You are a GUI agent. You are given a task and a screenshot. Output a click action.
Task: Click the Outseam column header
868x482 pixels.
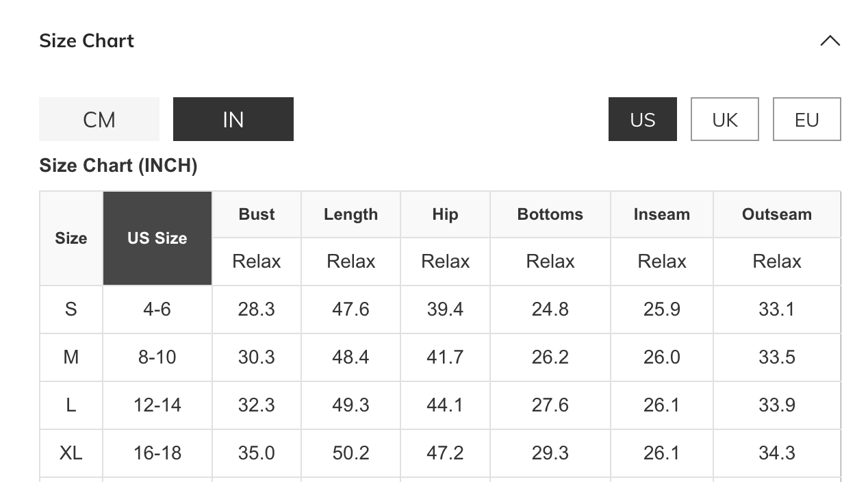pos(776,214)
